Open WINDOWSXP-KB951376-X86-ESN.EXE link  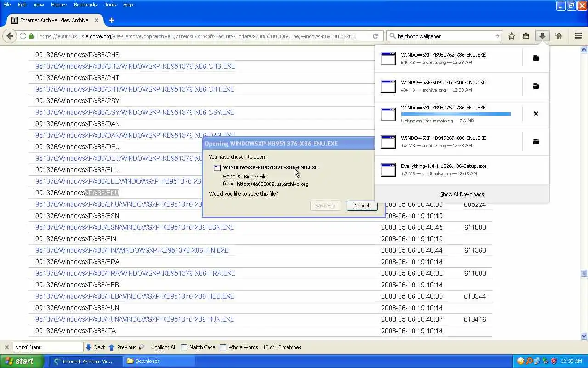click(135, 227)
